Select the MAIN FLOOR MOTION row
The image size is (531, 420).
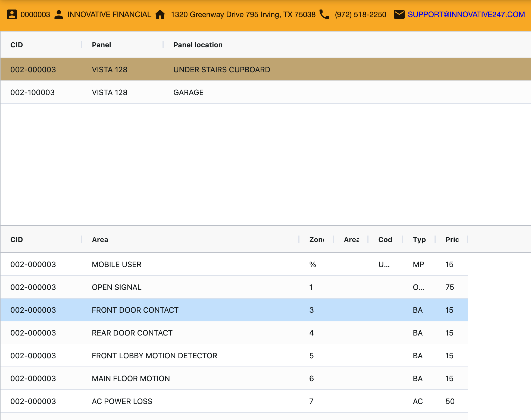(234, 378)
